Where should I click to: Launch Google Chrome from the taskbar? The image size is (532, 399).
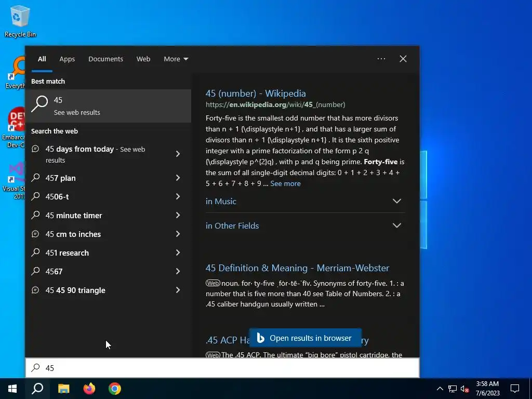(x=115, y=389)
